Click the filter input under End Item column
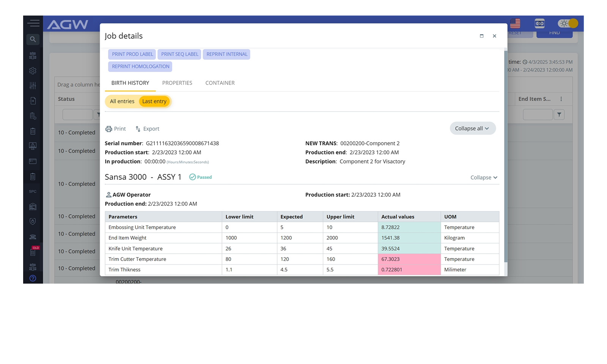This screenshot has height=364, width=607. 538,115
